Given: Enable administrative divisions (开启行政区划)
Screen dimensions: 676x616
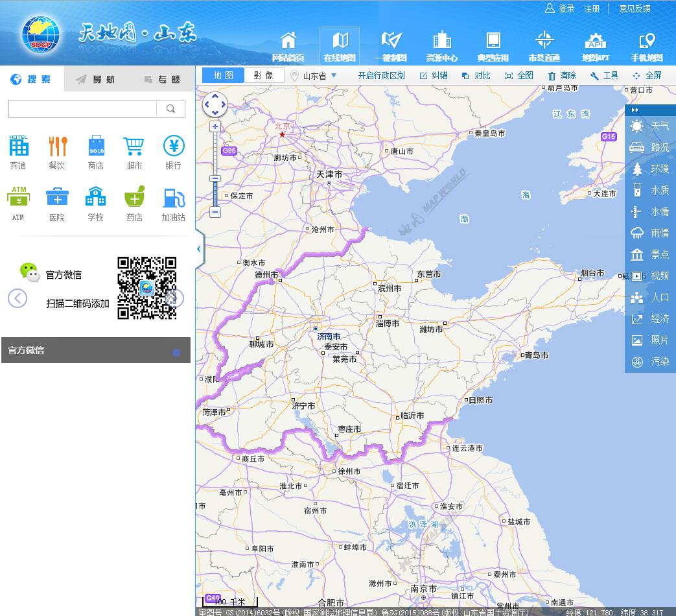Looking at the screenshot, I should coord(381,75).
